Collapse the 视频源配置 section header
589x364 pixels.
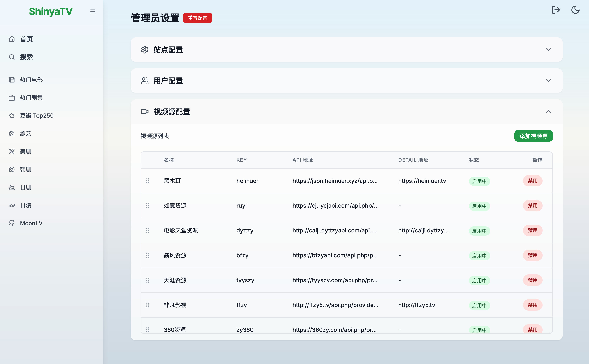346,112
